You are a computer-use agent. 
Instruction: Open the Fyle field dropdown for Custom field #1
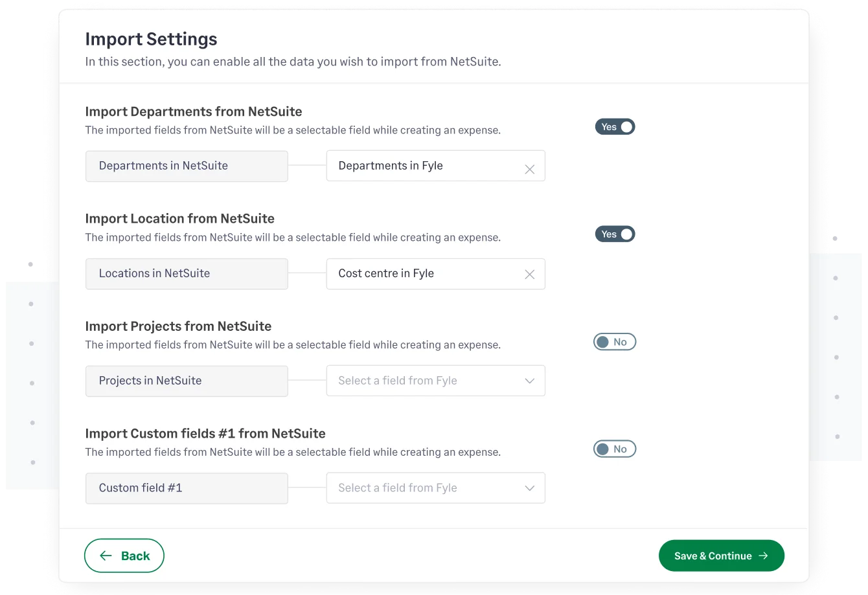coord(436,488)
